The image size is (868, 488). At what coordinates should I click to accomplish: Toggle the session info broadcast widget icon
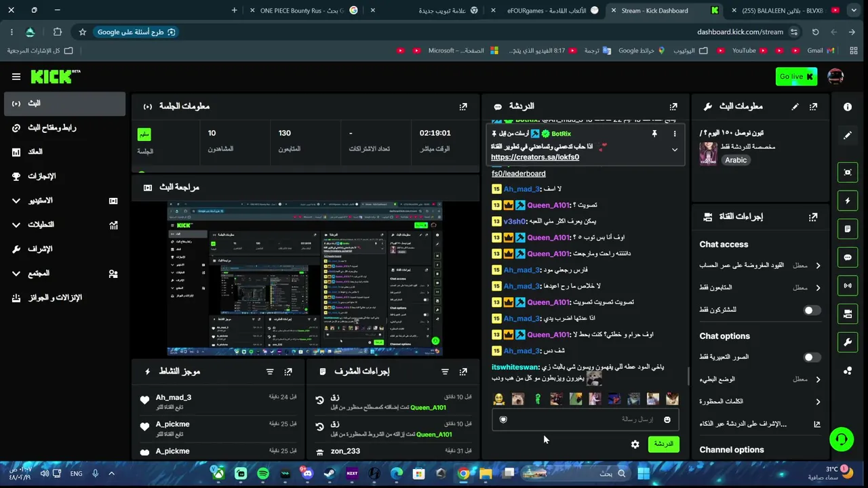(848, 286)
